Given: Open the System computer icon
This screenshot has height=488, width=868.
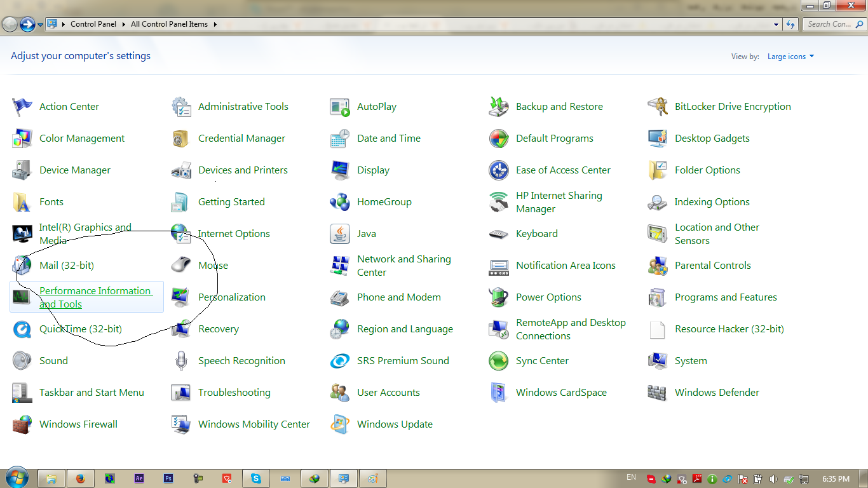Looking at the screenshot, I should pyautogui.click(x=658, y=361).
